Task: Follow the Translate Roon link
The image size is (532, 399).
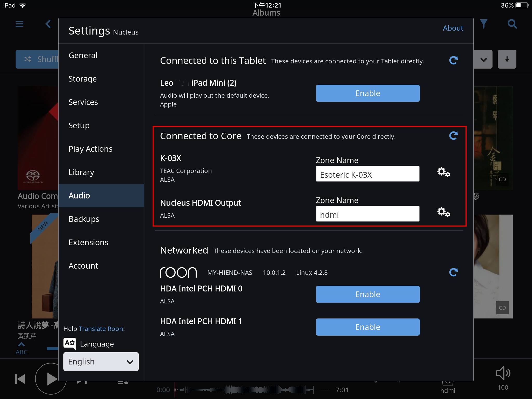Action: pyautogui.click(x=101, y=329)
